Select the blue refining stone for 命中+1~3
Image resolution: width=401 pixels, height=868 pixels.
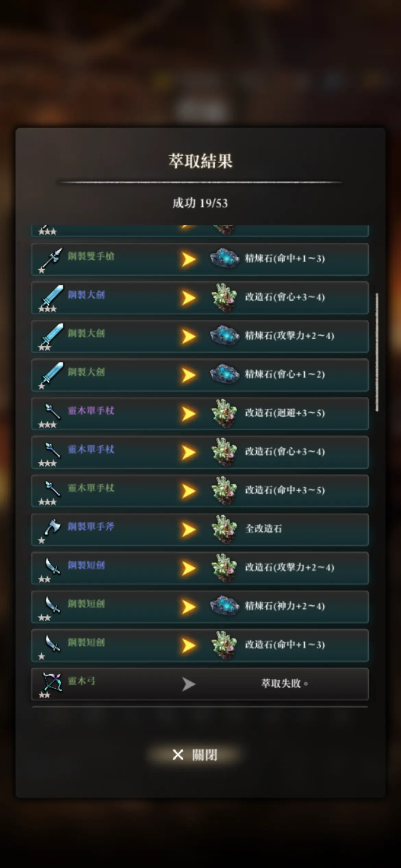[224, 259]
